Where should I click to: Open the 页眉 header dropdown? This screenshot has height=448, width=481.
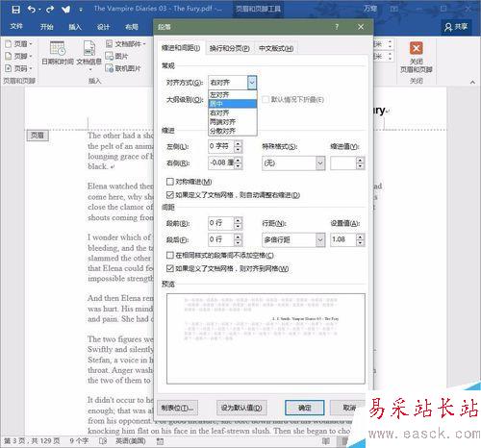pos(18,44)
